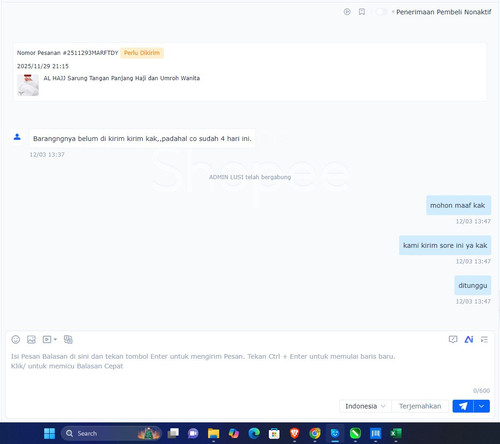Switch to the blue chat app taskbar icon

pos(335,433)
